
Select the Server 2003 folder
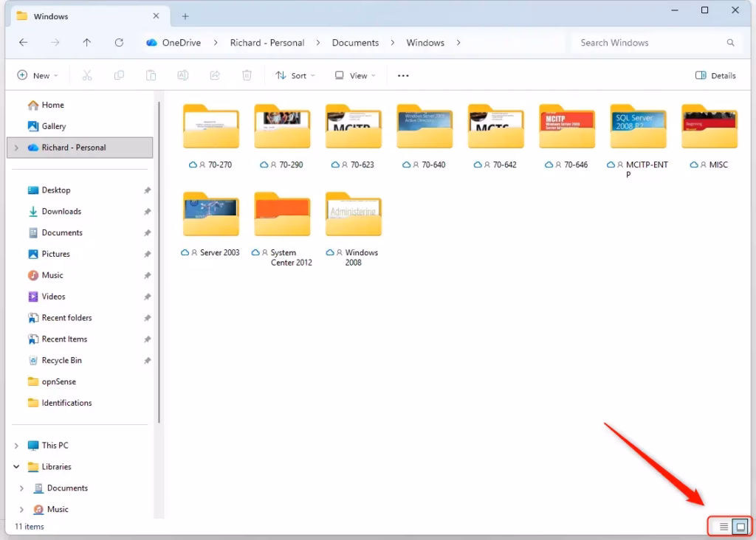[210, 224]
